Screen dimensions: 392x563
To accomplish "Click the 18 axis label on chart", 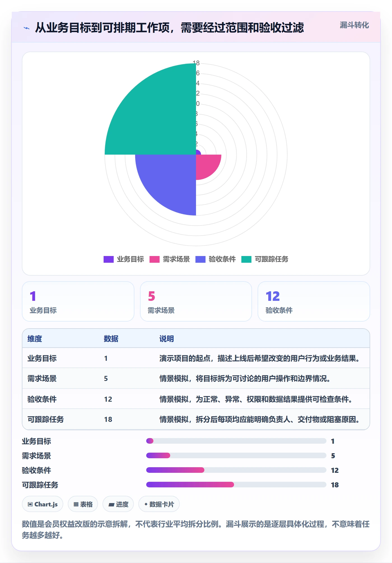I will click(196, 63).
